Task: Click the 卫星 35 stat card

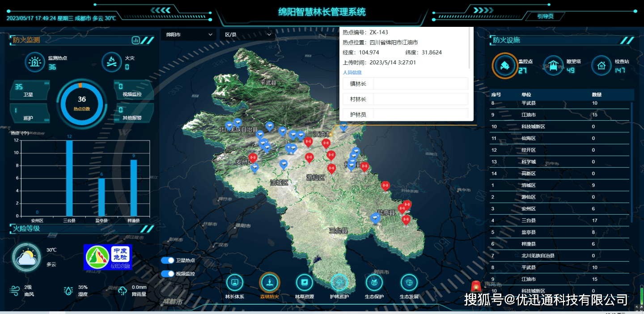Action: click(29, 90)
